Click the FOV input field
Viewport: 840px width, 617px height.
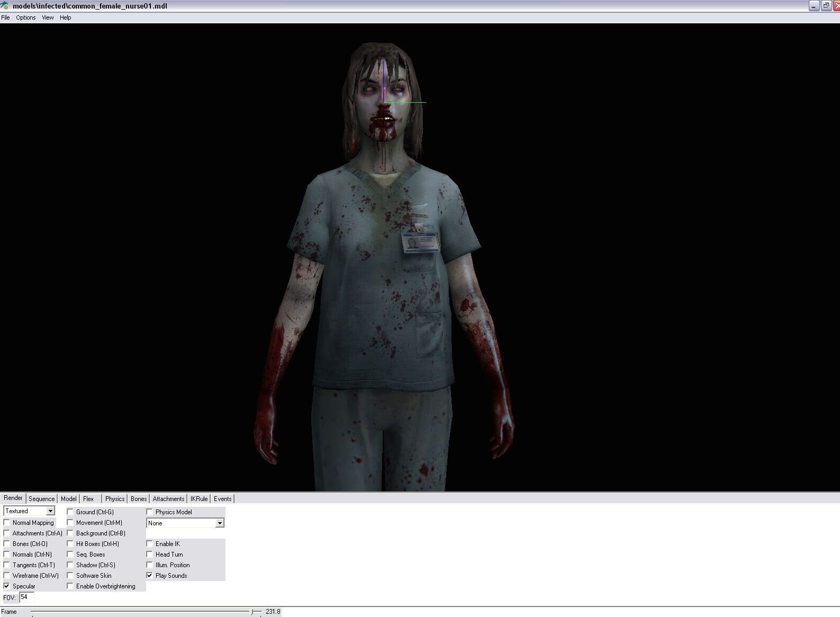pos(26,597)
